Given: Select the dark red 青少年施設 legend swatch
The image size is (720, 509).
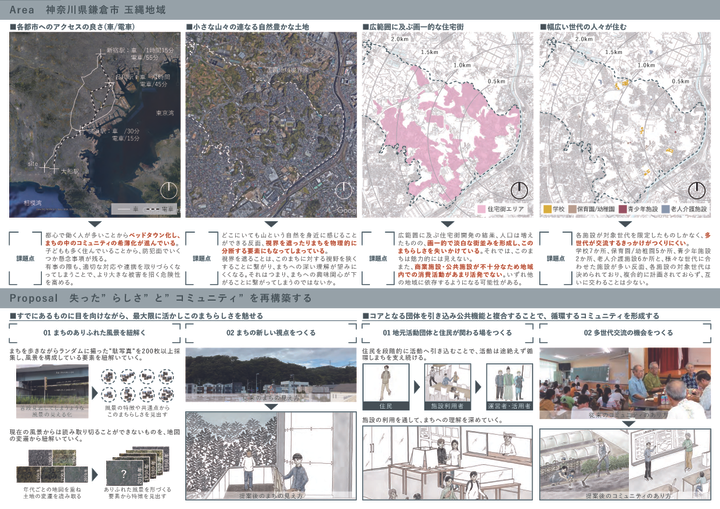Looking at the screenshot, I should click(622, 209).
